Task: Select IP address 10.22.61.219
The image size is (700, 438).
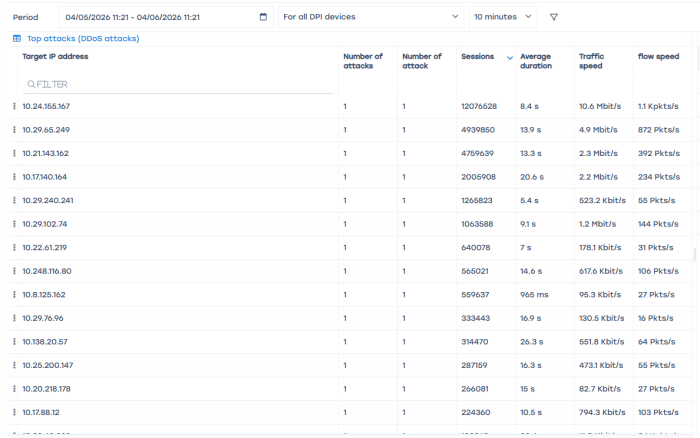Action: pyautogui.click(x=45, y=247)
